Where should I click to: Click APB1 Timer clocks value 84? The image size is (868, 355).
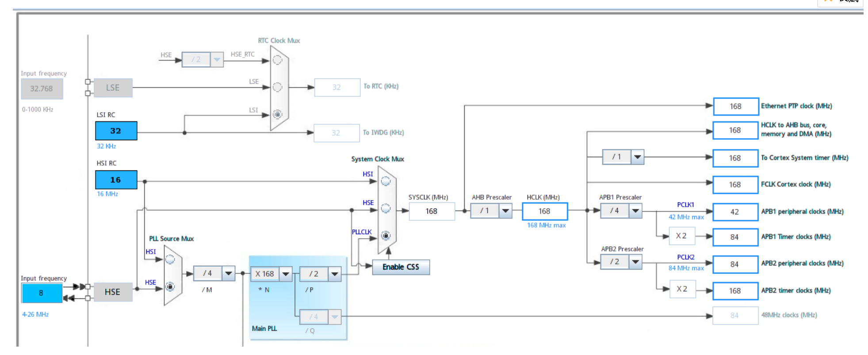(735, 237)
